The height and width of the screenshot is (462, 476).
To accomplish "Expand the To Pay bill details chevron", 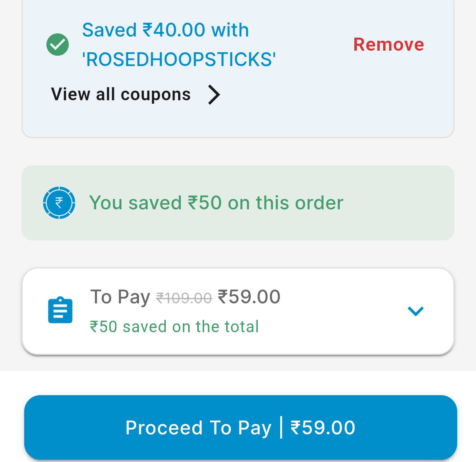I will (x=415, y=311).
